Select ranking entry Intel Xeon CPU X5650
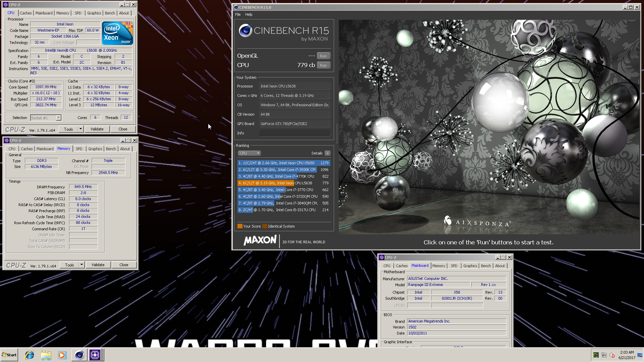This screenshot has height=362, width=644. (284, 163)
